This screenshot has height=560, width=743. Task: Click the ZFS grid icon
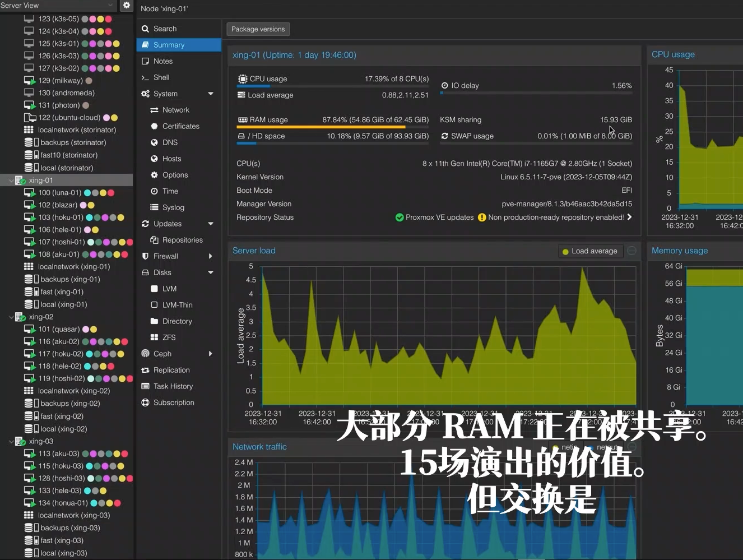pyautogui.click(x=154, y=337)
